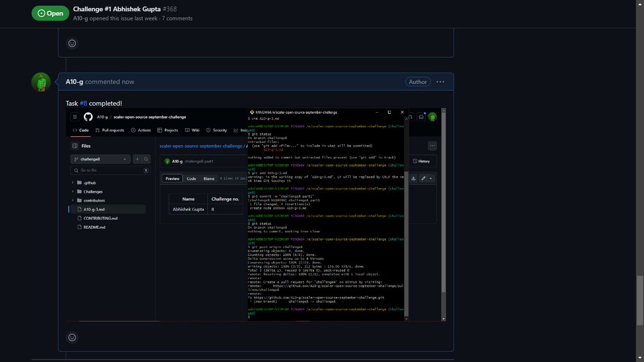Image resolution: width=644 pixels, height=362 pixels.
Task: Switch to the Pull requests tab in the embedded repo
Action: 109,130
